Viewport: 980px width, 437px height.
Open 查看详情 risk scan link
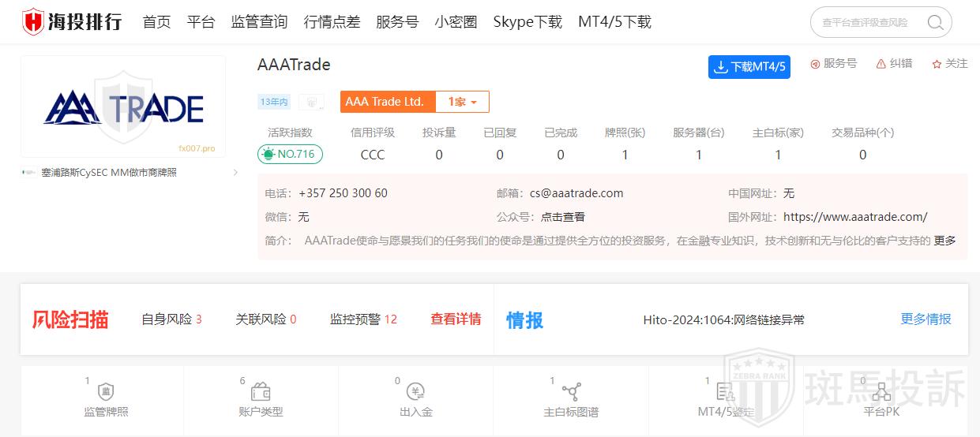[456, 319]
